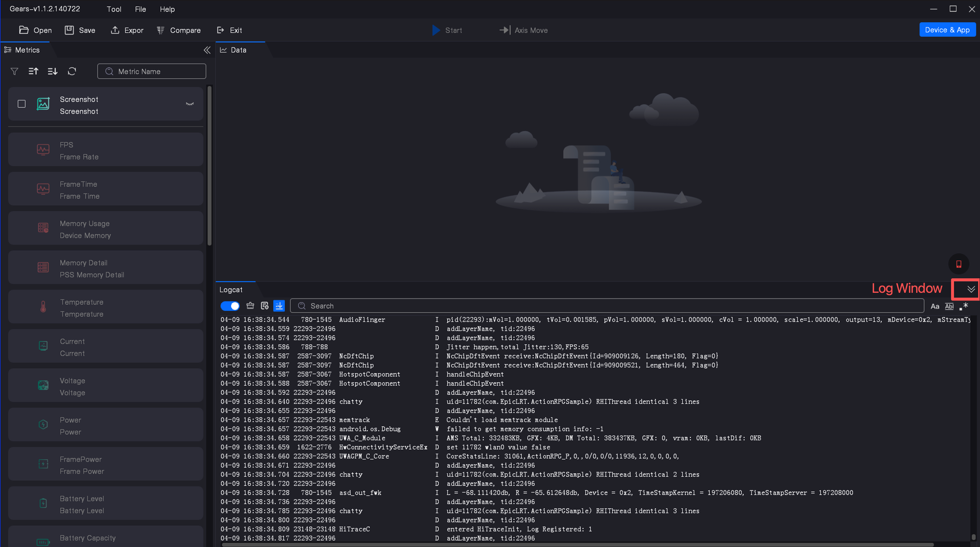Image resolution: width=980 pixels, height=547 pixels.
Task: Click the sort descending icon in Metrics
Action: pyautogui.click(x=52, y=71)
